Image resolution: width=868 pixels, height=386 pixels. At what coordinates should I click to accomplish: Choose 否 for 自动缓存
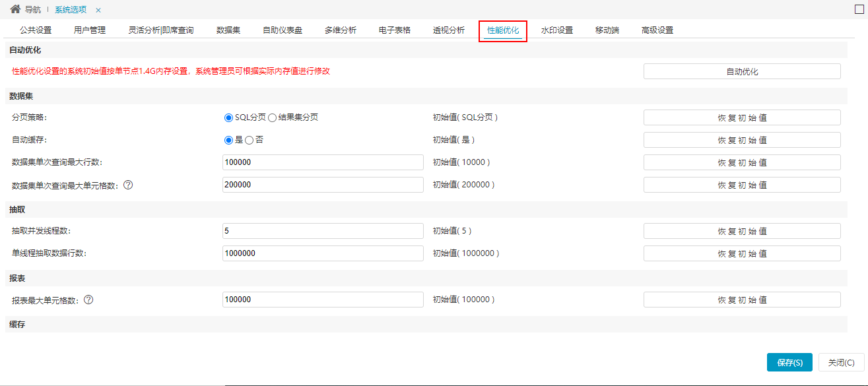tap(249, 140)
